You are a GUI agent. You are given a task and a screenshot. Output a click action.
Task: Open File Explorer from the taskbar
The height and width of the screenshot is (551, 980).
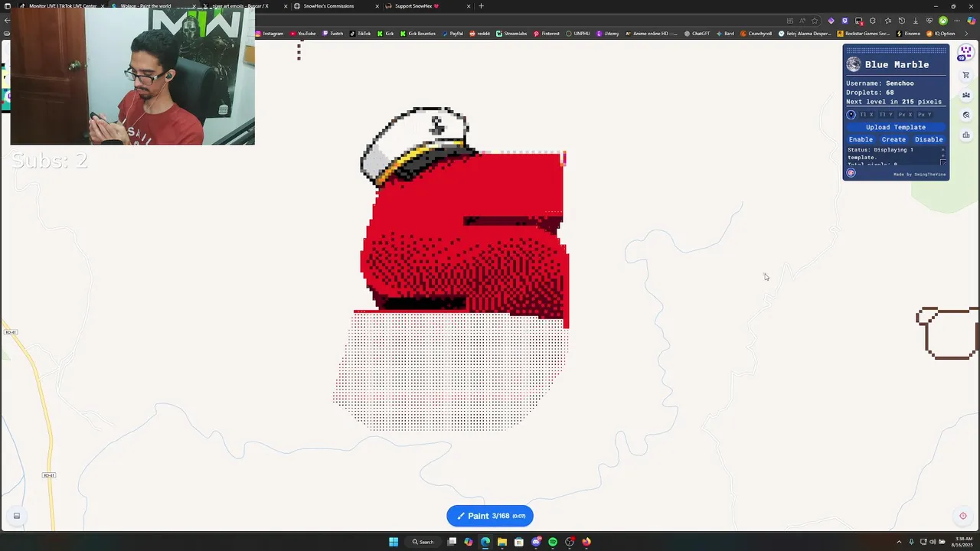coord(502,542)
